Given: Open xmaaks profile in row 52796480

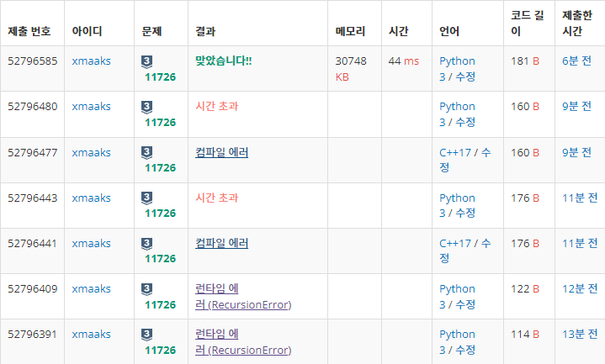Looking at the screenshot, I should coord(92,107).
